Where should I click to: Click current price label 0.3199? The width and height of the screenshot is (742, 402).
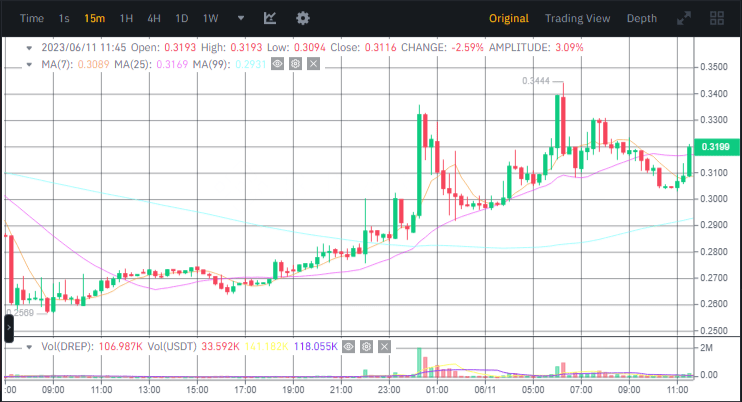716,147
